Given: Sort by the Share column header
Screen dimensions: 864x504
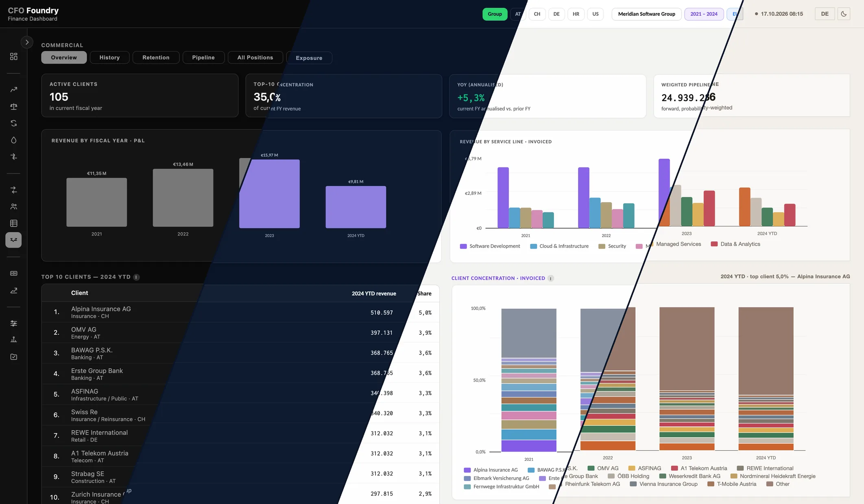Looking at the screenshot, I should pyautogui.click(x=424, y=294).
